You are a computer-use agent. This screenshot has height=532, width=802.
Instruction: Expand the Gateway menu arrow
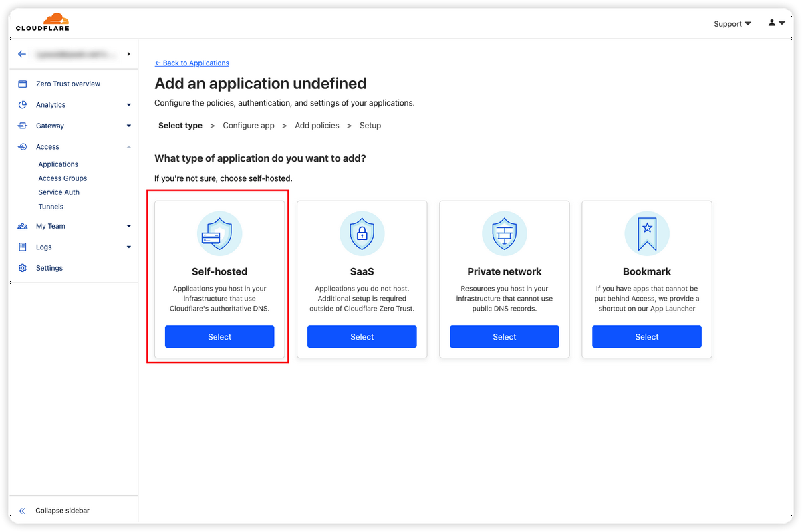129,126
